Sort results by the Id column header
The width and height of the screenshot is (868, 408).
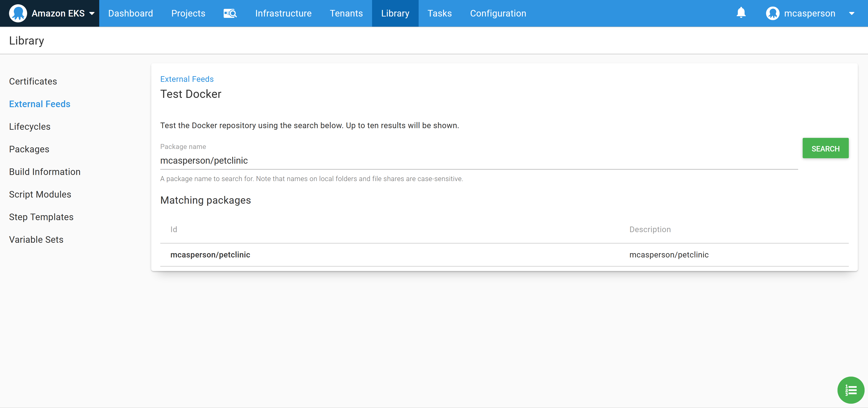(x=174, y=229)
